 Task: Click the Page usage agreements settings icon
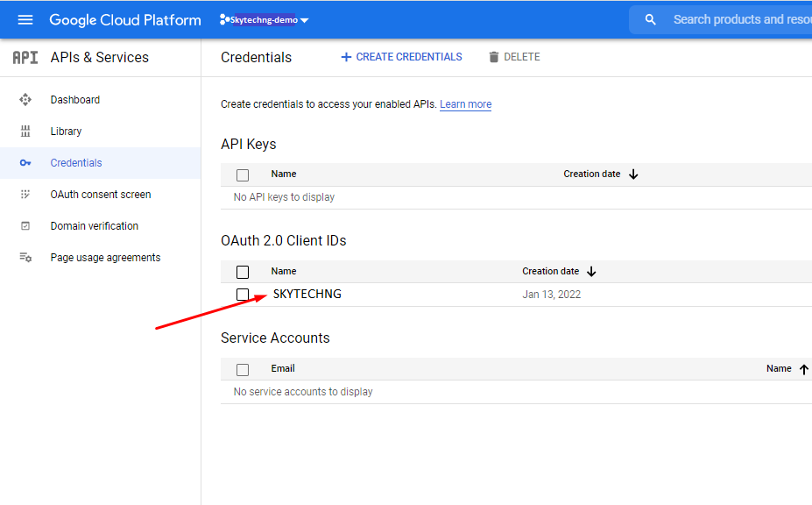[x=25, y=258]
